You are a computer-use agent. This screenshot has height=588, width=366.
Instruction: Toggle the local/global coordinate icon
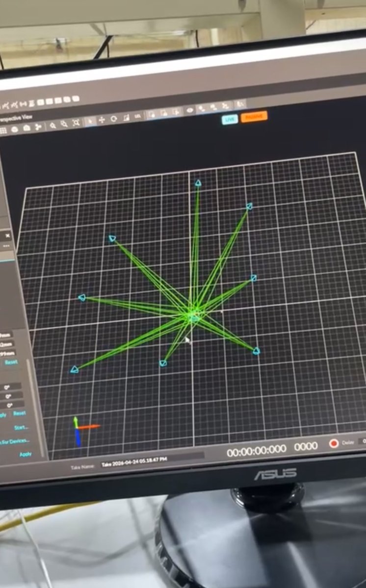click(138, 116)
